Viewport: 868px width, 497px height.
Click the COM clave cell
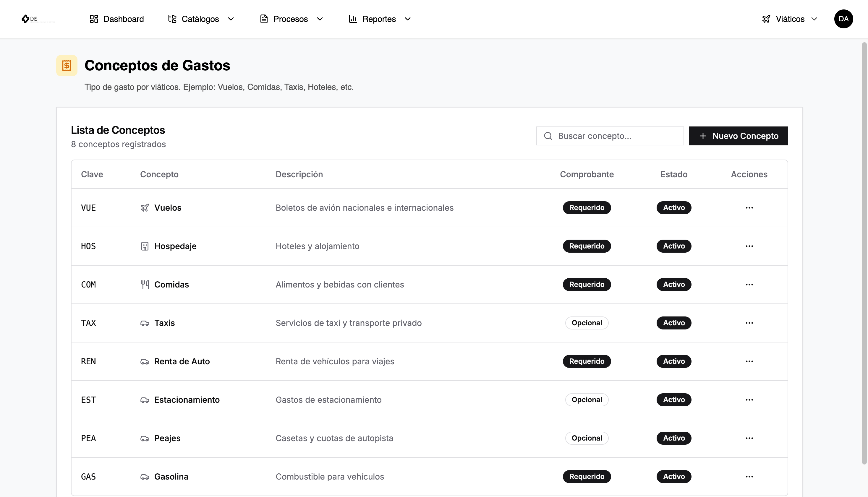88,284
